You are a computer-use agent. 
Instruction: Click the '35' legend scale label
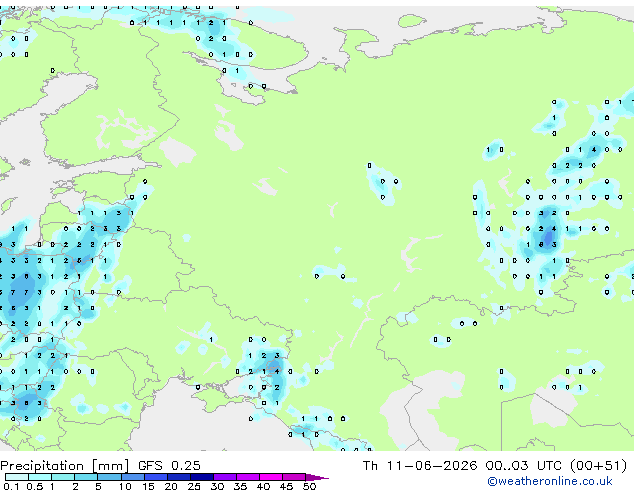pos(240,486)
